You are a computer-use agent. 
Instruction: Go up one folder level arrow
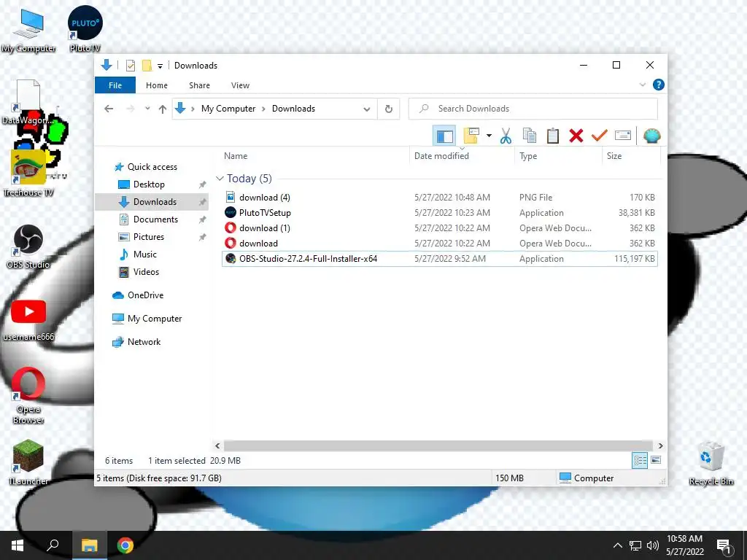click(x=163, y=109)
